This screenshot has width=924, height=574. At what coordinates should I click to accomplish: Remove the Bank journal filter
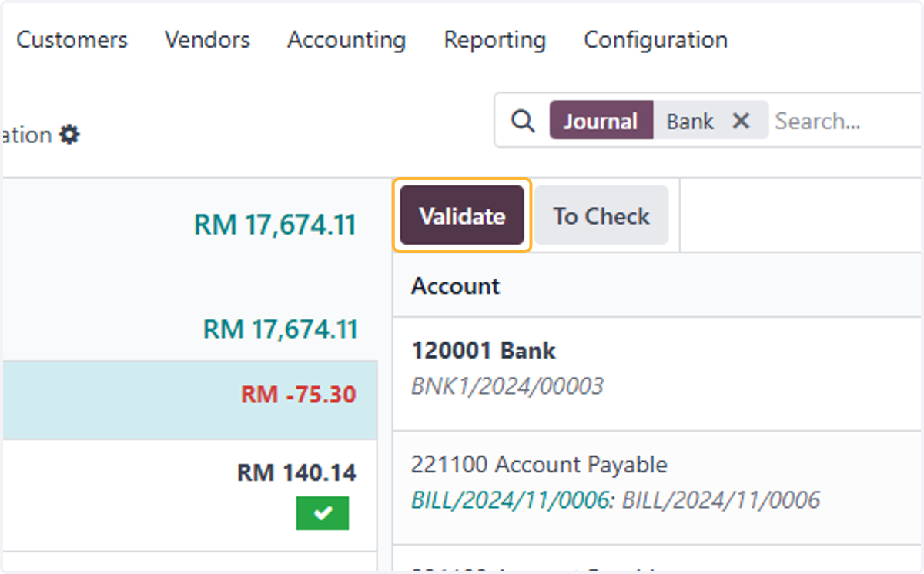point(741,121)
